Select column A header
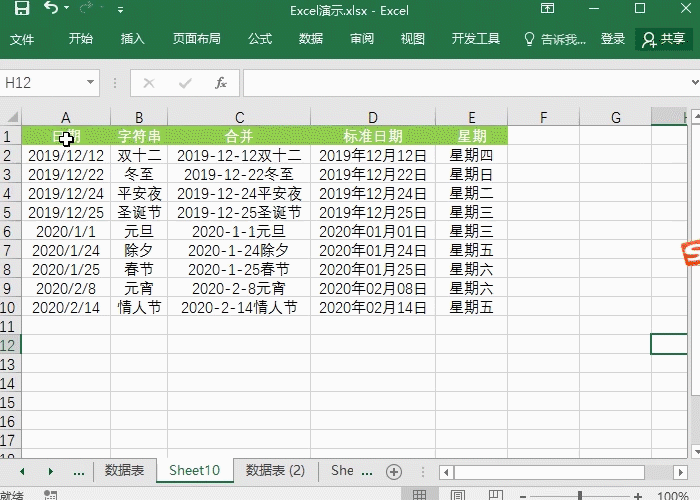 [66, 117]
